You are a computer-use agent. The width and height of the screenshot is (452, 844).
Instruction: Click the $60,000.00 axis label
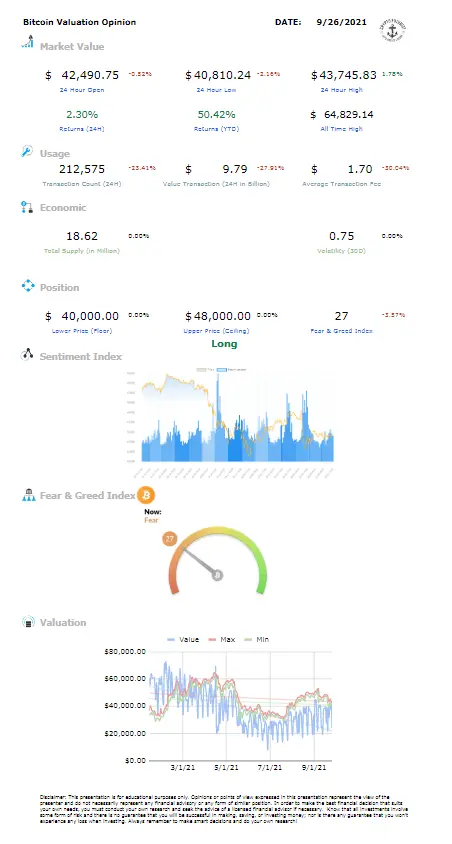[x=125, y=679]
